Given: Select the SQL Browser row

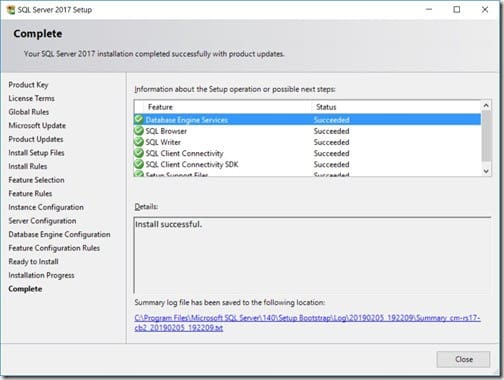Looking at the screenshot, I should (x=307, y=131).
